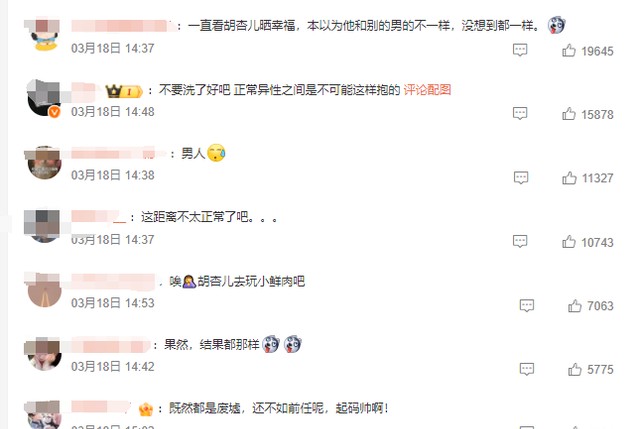View verified user's avatar with orange badge
Screen dimensions: 640x429
point(44,98)
